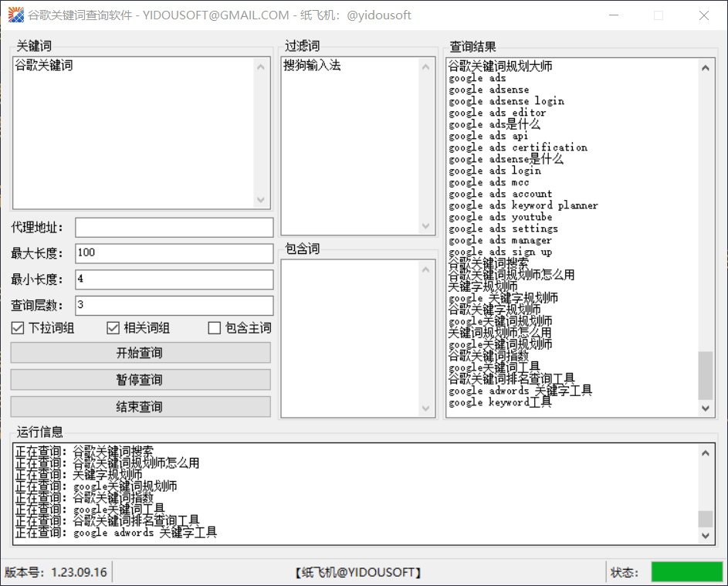The width and height of the screenshot is (728, 586).
Task: Click the 包含词 box scroll-down arrow
Action: pos(425,408)
